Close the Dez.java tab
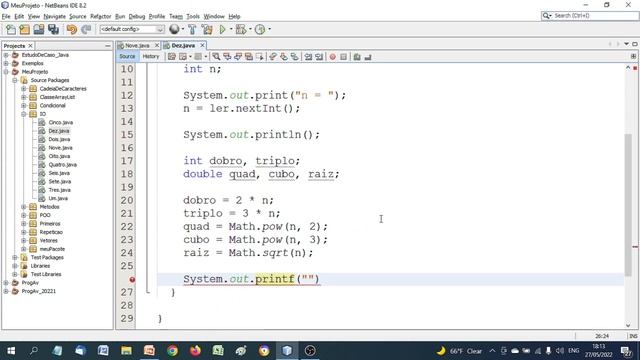The width and height of the screenshot is (640, 360). 202,45
